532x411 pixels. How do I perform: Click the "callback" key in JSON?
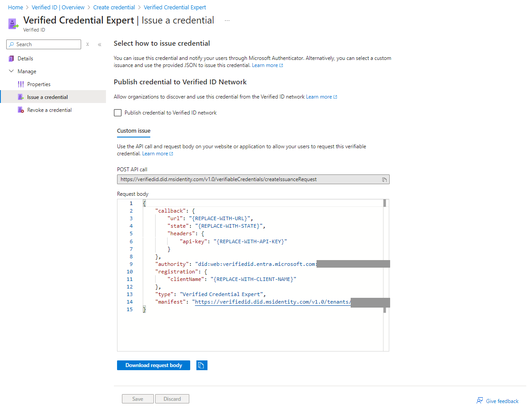pyautogui.click(x=170, y=211)
